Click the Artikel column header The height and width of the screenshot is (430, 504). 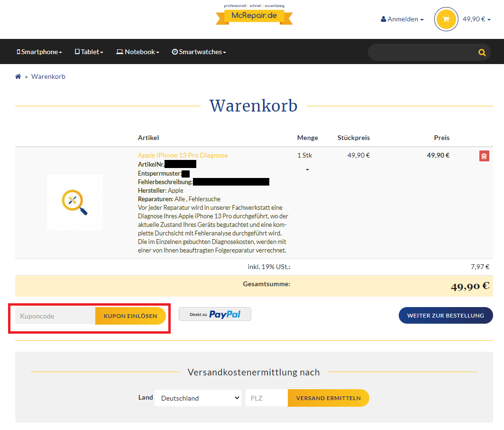[148, 138]
